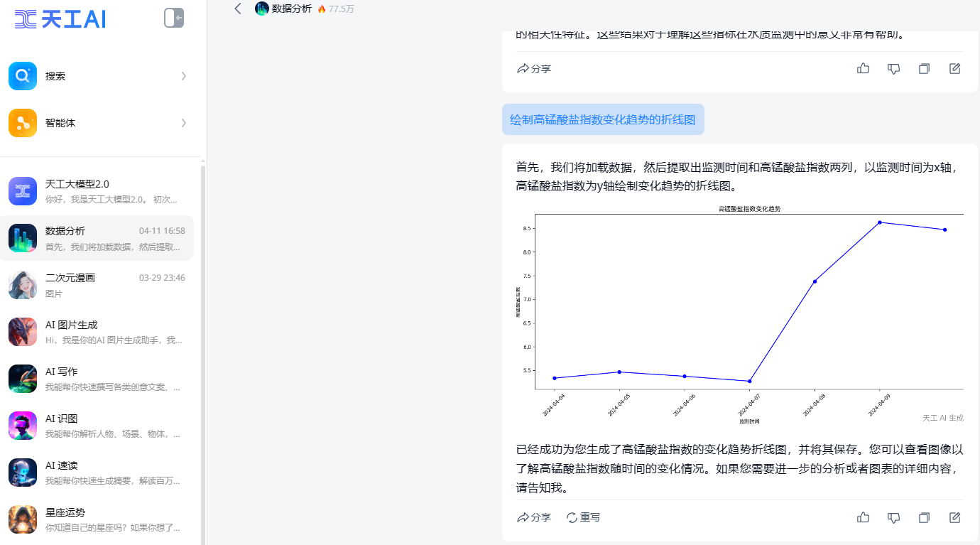Screen dimensions: 980x545
Task: Edit the upper response with the pencil icon
Action: click(955, 69)
